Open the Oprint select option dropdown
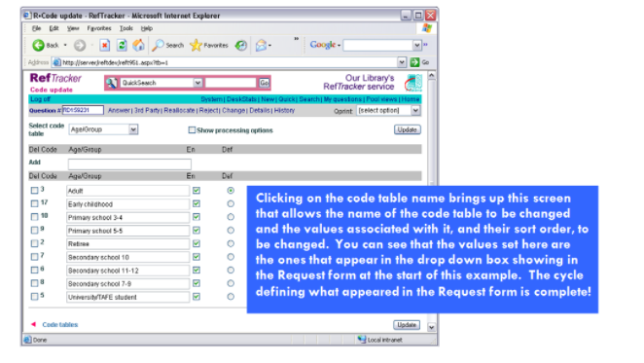644x363 pixels. (415, 110)
